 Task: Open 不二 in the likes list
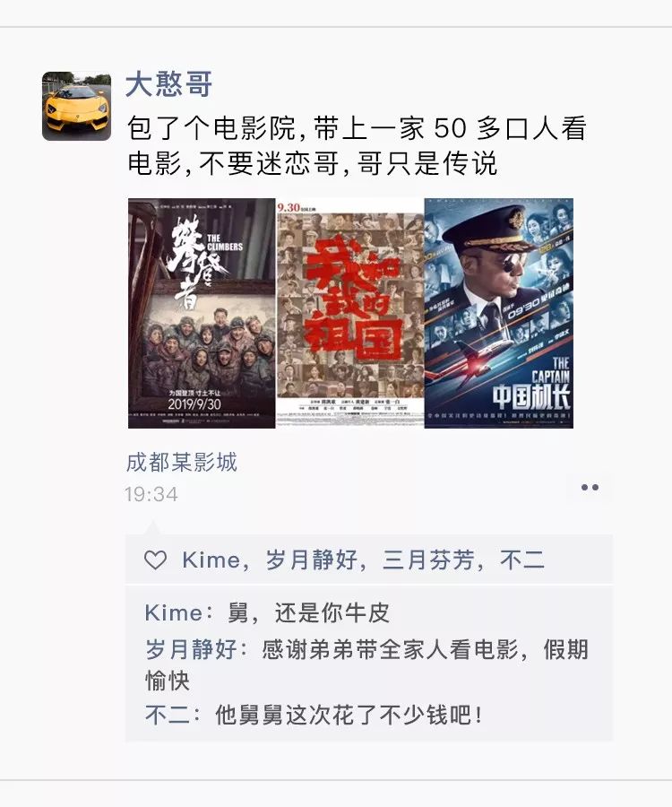[x=521, y=560]
